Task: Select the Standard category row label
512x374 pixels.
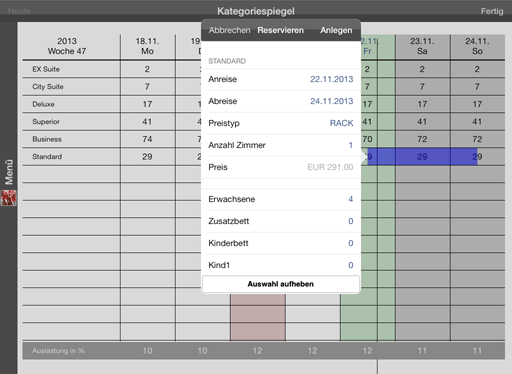Action: click(47, 157)
